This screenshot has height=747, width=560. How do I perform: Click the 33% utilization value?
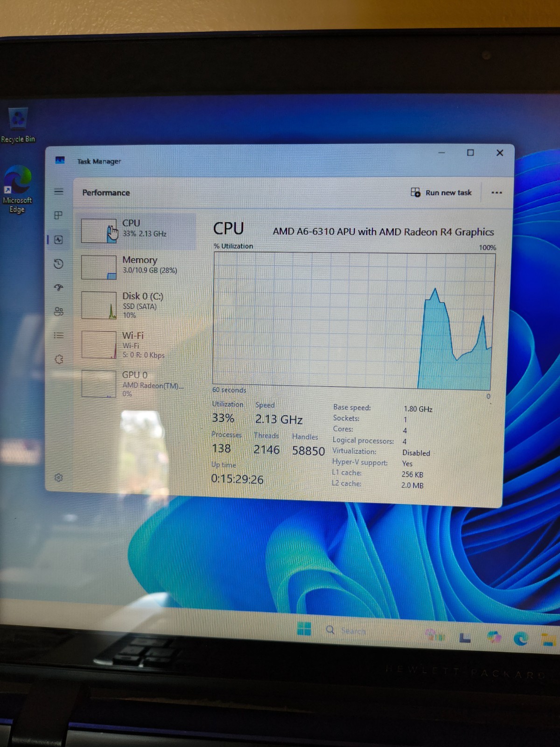[223, 418]
